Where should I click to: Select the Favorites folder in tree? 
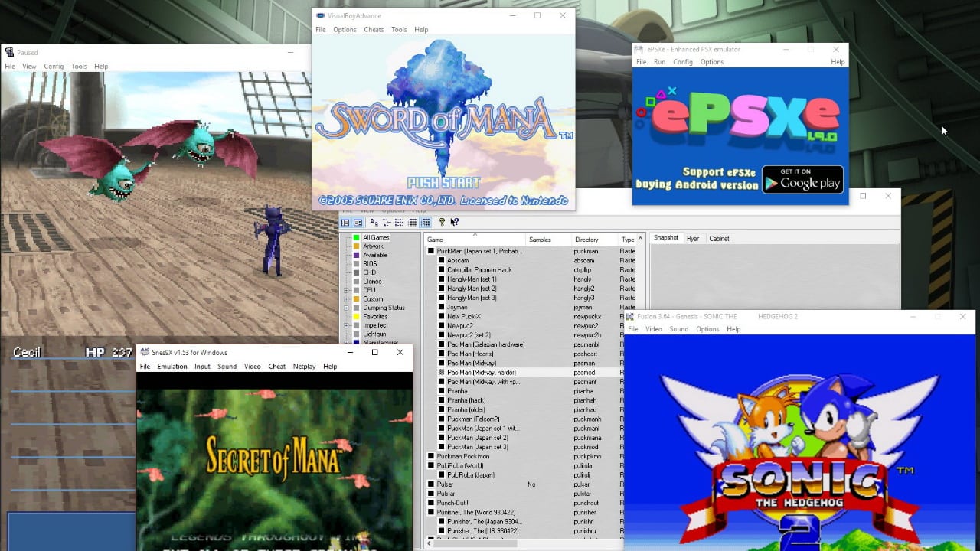374,316
